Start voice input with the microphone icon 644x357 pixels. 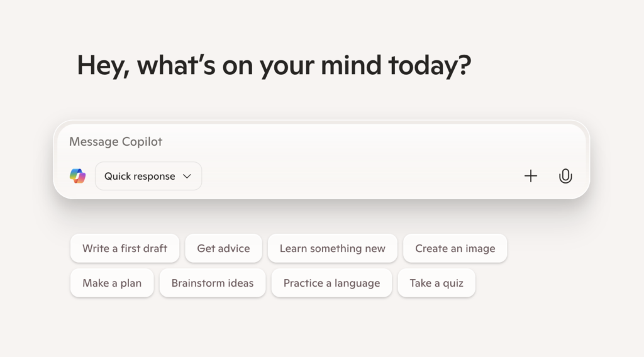[565, 176]
